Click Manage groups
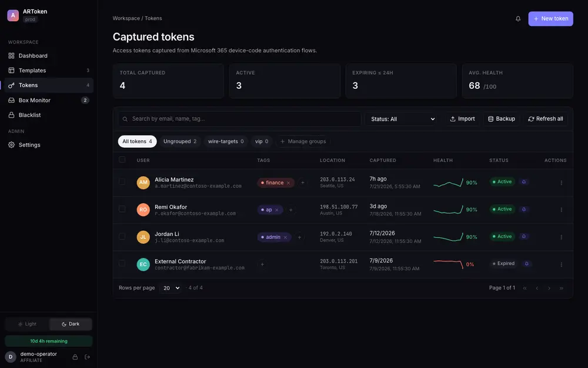 click(303, 141)
